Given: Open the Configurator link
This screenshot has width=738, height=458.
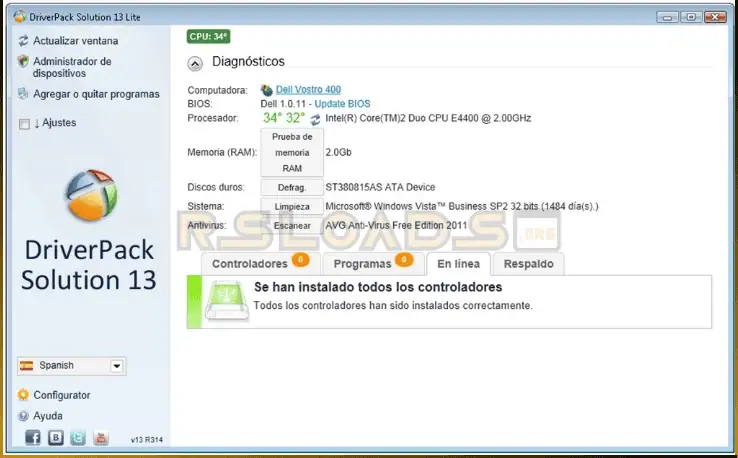Looking at the screenshot, I should click(x=62, y=395).
